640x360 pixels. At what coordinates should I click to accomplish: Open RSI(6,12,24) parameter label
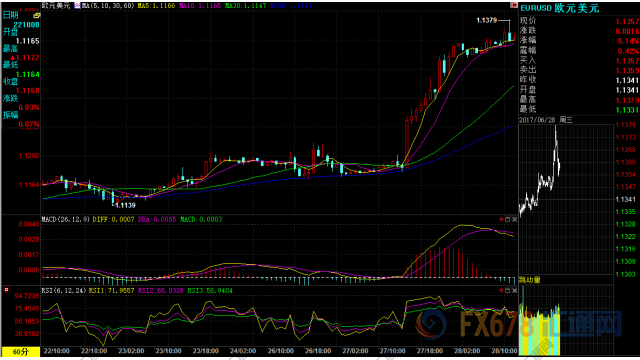[x=64, y=291]
